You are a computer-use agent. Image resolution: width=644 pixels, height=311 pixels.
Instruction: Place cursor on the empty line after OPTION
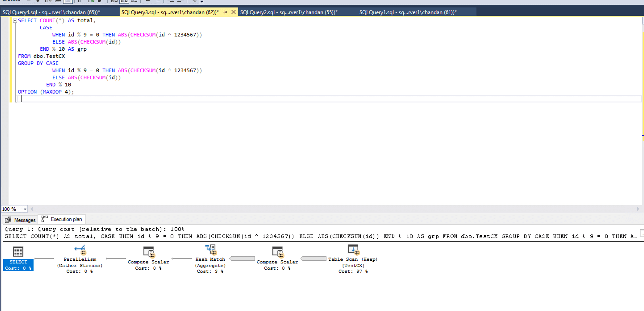point(75,99)
